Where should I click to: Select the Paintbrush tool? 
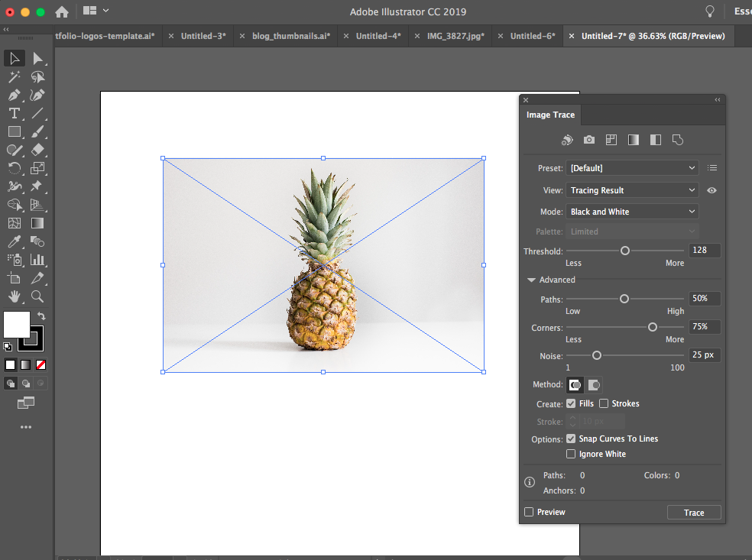[x=38, y=131]
